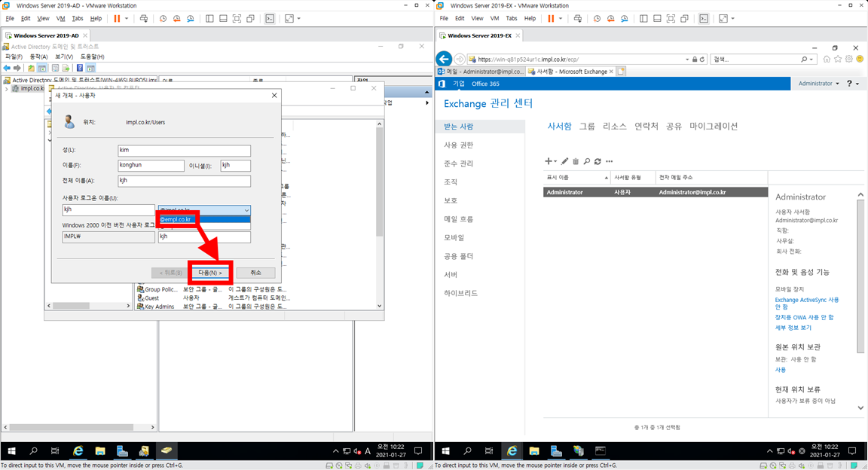
Task: Expand the impl.co.kr tree node
Action: pyautogui.click(x=7, y=89)
